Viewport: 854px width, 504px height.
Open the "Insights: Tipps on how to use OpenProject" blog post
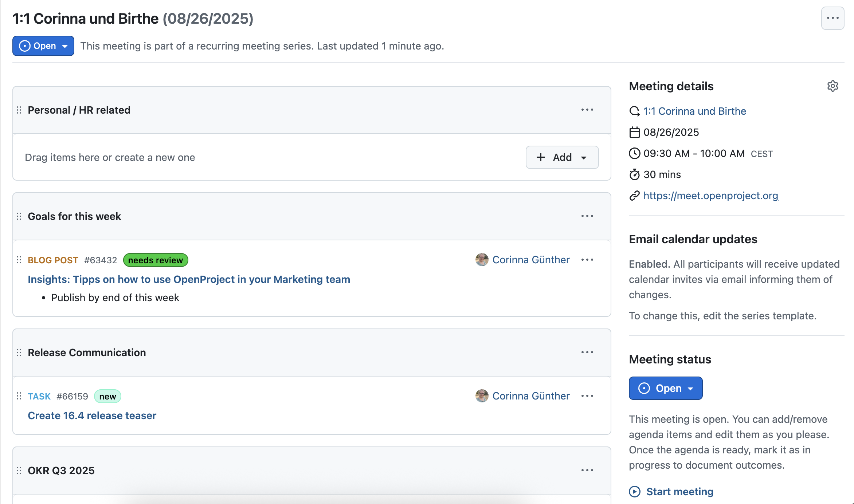[x=189, y=279]
